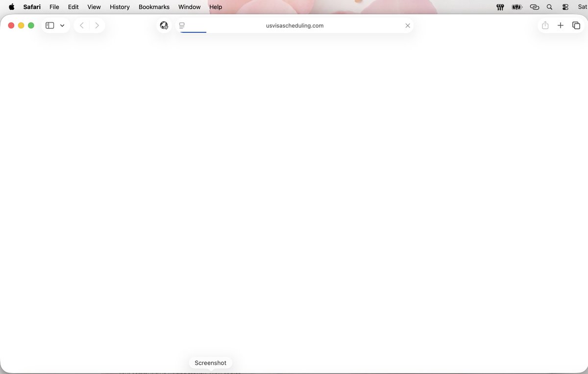Open the Apple menu
The height and width of the screenshot is (374, 588).
point(12,7)
